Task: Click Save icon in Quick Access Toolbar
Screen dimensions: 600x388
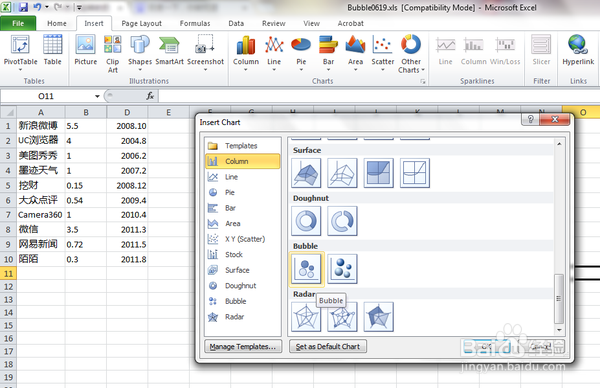Action: coord(23,7)
